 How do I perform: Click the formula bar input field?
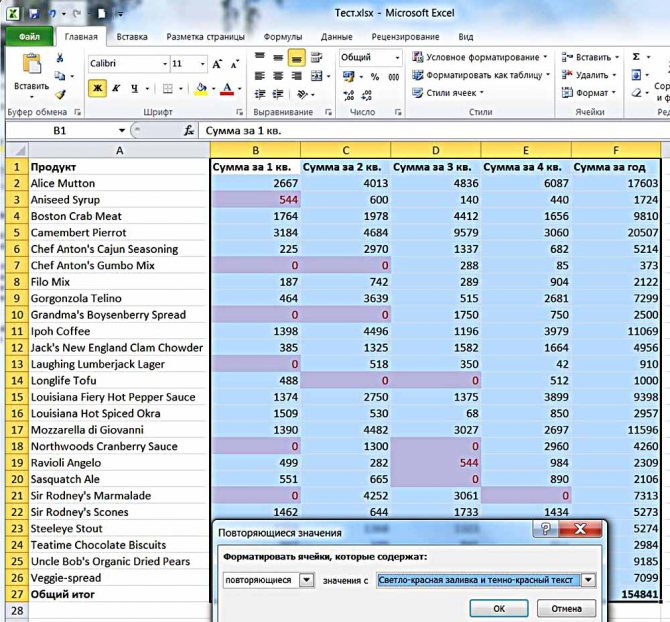(x=434, y=131)
